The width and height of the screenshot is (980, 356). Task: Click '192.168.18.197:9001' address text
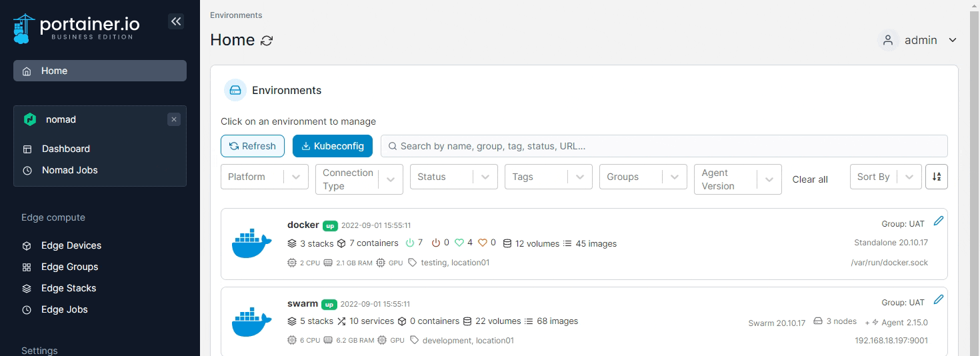(891, 341)
